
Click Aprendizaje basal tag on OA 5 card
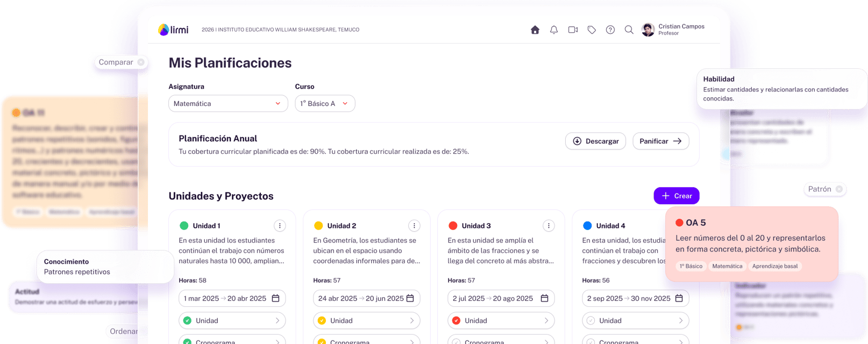pyautogui.click(x=775, y=266)
